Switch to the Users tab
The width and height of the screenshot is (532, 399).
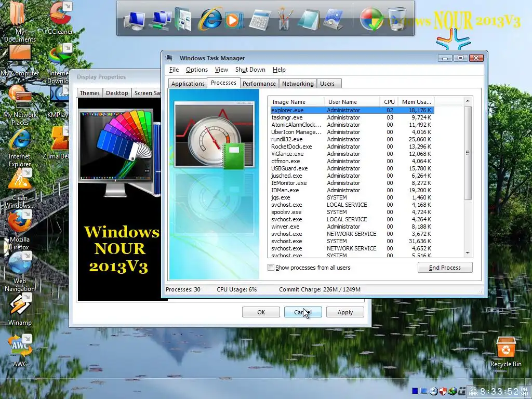tap(327, 84)
